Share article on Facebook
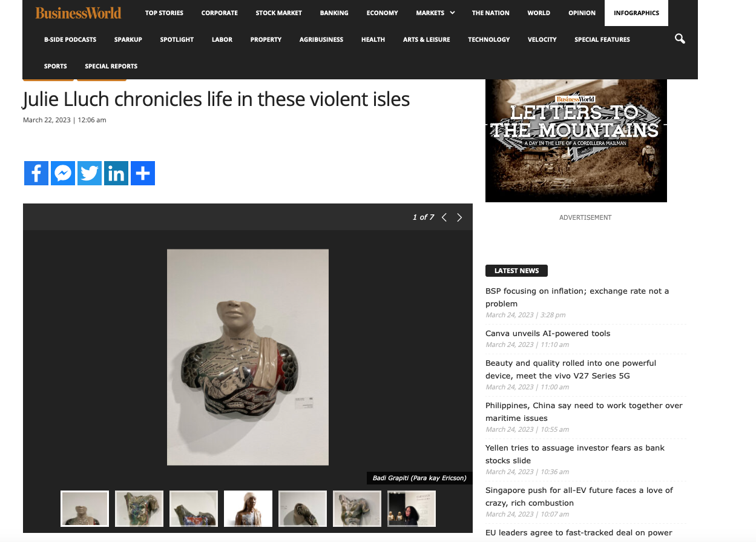Screen dimensions: 756x542 [36, 173]
